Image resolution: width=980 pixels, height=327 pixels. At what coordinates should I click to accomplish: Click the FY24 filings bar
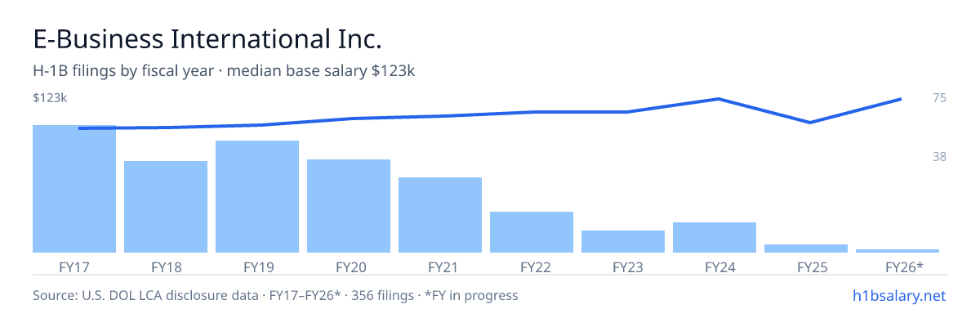click(715, 237)
